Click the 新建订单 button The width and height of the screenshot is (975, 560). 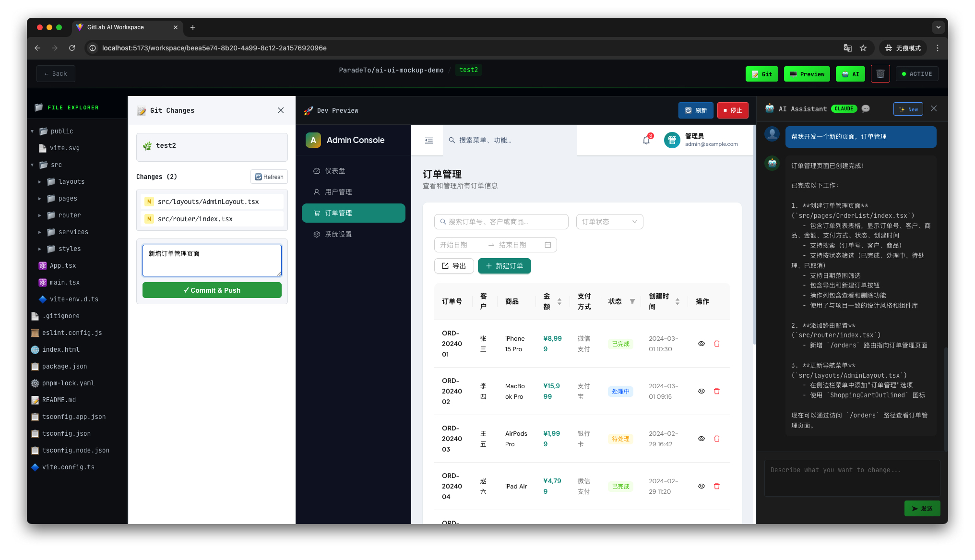tap(504, 266)
